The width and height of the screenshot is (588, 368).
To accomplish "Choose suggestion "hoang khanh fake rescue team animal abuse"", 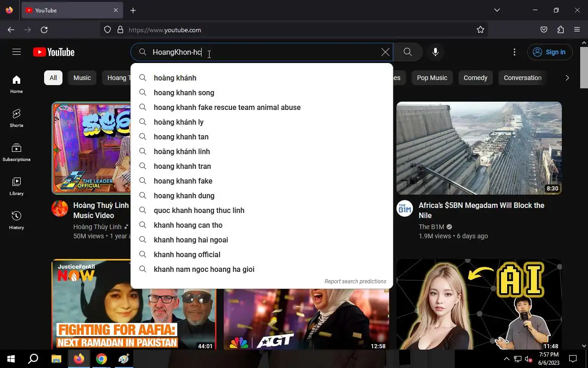I will tap(262, 107).
